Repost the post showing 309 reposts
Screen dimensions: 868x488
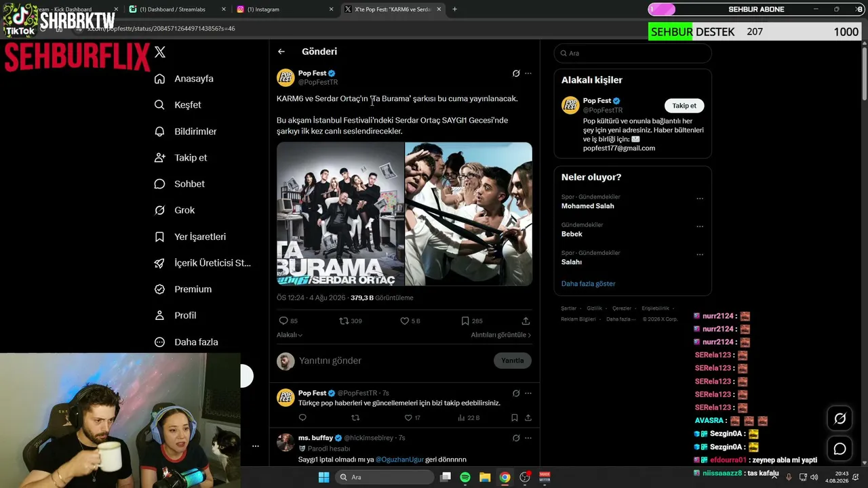pyautogui.click(x=344, y=321)
